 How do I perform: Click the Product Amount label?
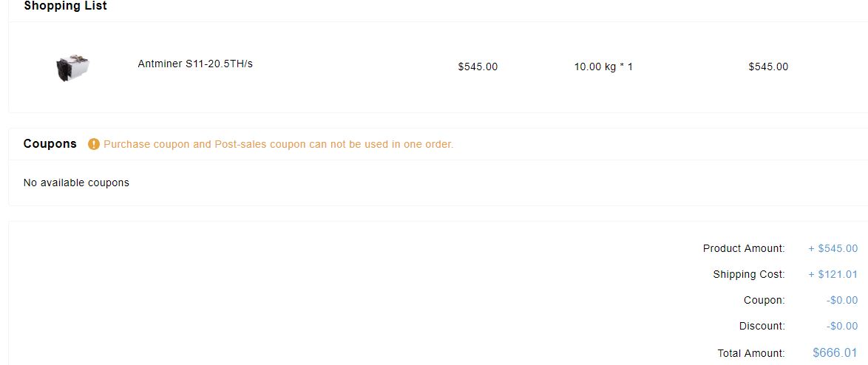point(744,248)
